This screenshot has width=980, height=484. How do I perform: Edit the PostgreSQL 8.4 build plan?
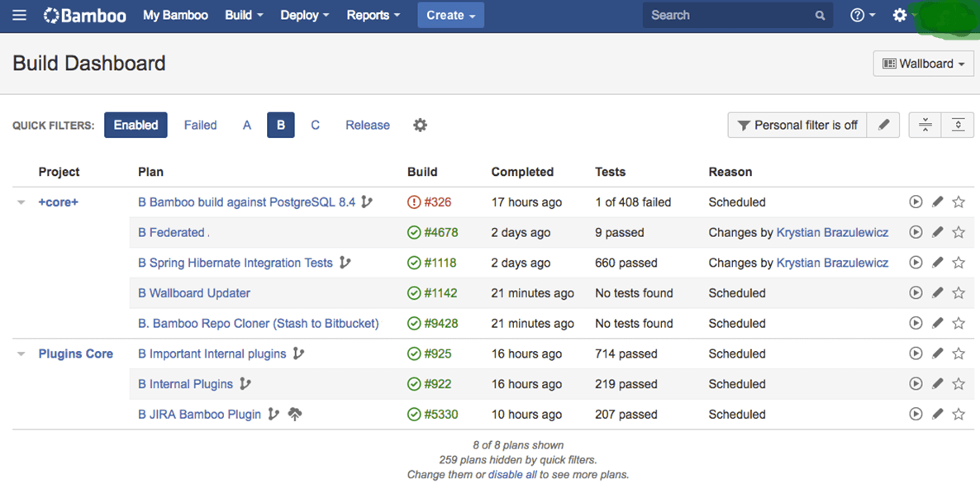click(x=937, y=202)
